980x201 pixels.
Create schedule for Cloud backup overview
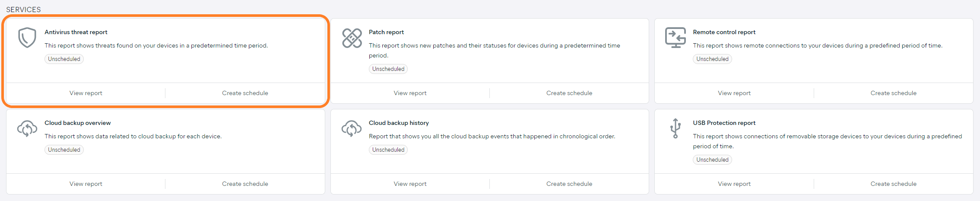point(245,184)
